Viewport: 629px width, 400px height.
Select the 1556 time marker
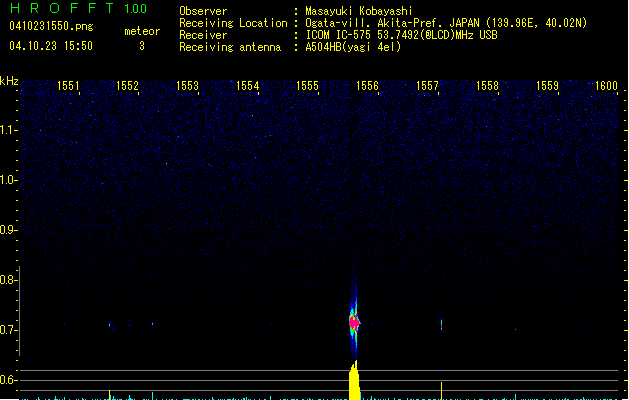(367, 87)
